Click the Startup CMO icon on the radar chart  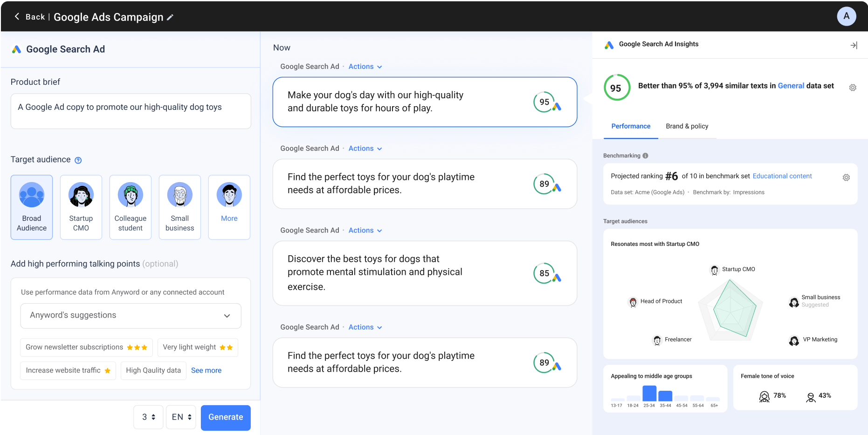tap(715, 270)
